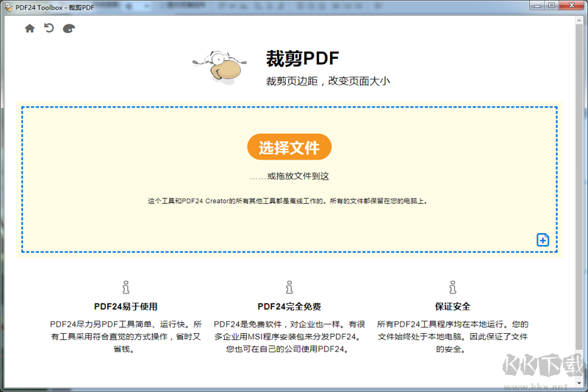Click the scrollbar down arrow
This screenshot has height=392, width=588.
pos(579,383)
